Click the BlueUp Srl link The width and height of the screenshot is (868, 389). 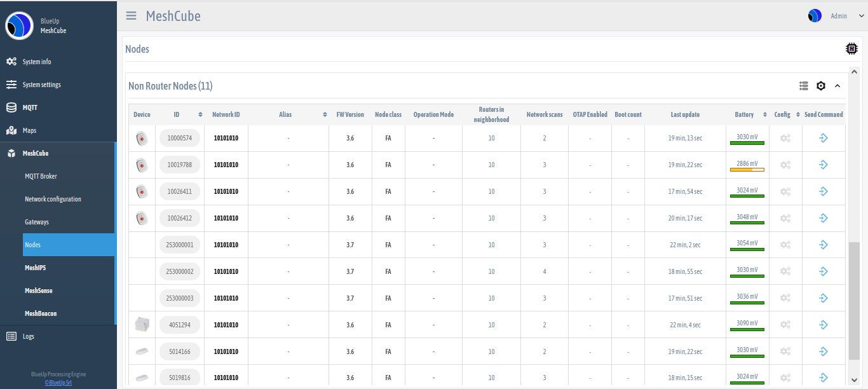58,382
